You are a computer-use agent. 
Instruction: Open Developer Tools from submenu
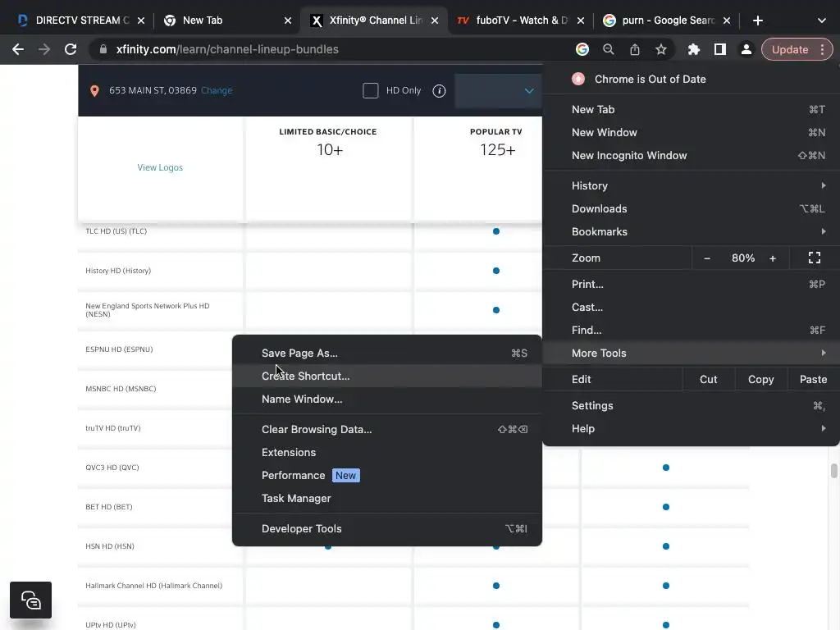click(x=387, y=528)
